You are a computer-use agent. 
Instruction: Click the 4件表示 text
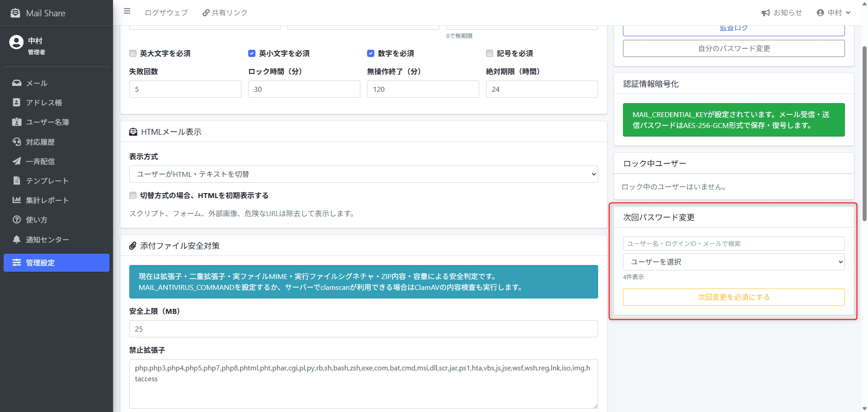[633, 277]
